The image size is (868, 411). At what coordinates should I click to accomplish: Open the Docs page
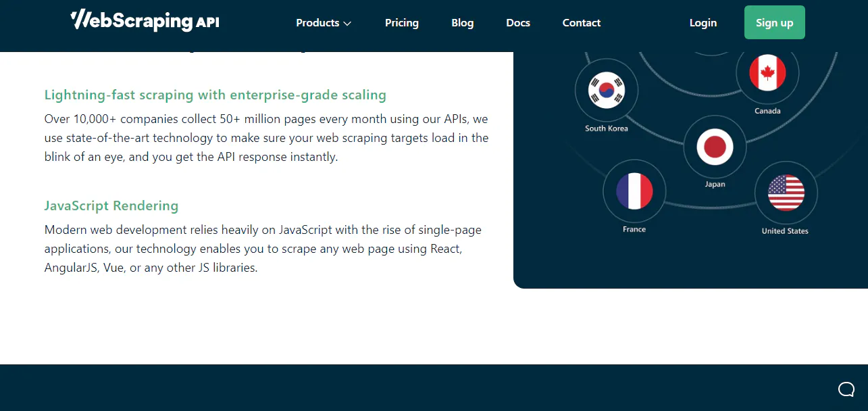517,22
